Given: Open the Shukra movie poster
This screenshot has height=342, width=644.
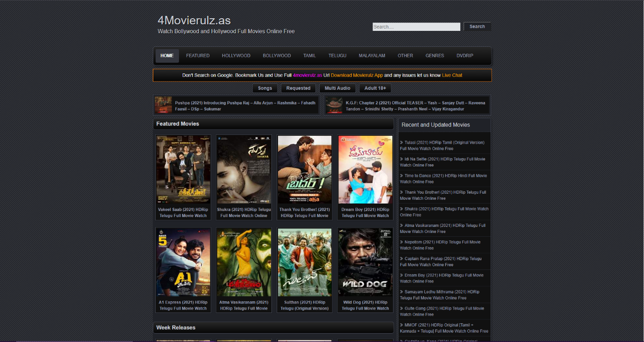Looking at the screenshot, I should 244,169.
